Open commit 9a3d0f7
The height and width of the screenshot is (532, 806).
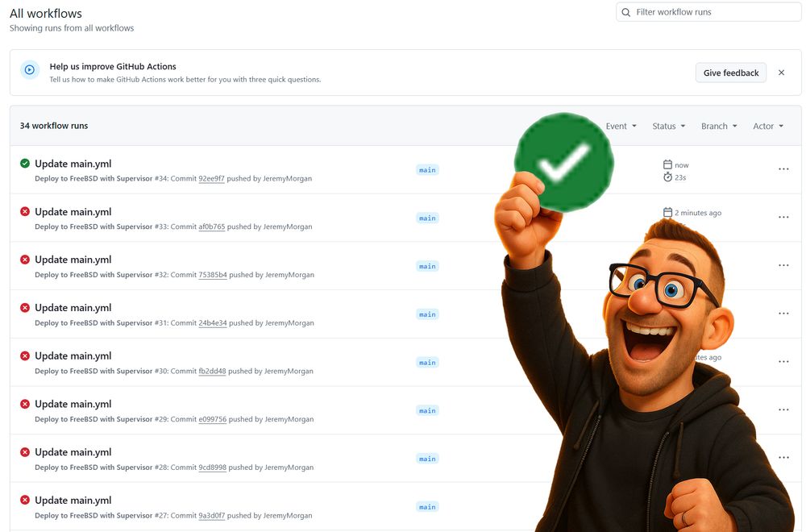pyautogui.click(x=212, y=516)
